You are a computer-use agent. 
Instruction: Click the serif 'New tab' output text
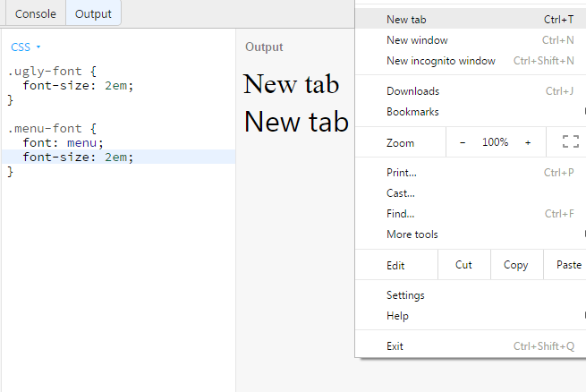coord(291,84)
